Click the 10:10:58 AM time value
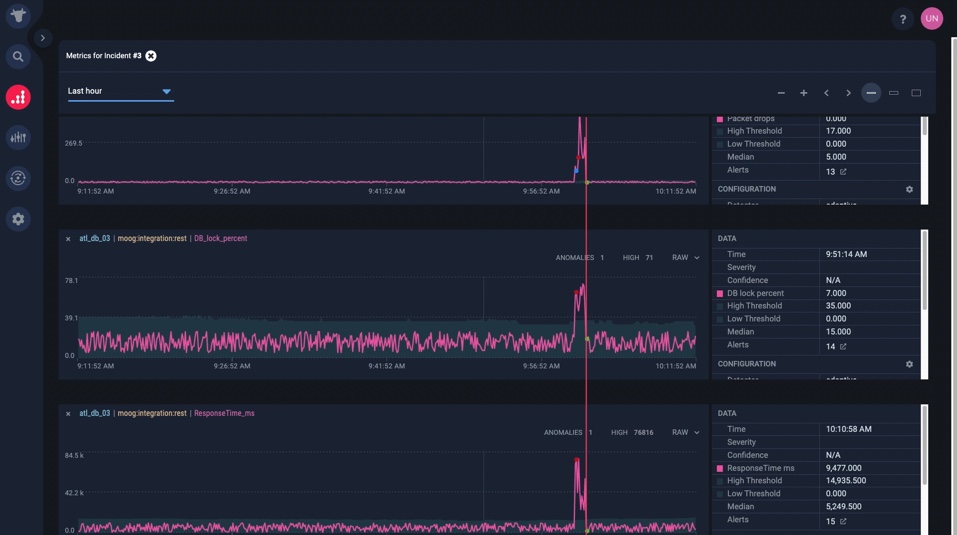 pos(848,429)
